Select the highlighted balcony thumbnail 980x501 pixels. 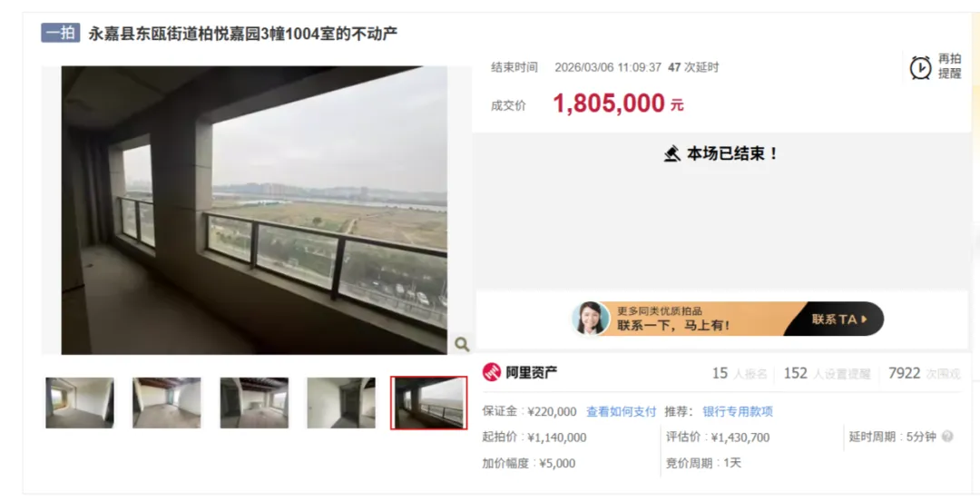(428, 403)
